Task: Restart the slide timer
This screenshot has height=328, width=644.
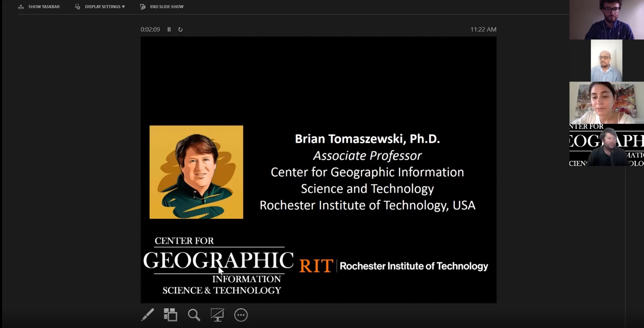Action: 180,30
